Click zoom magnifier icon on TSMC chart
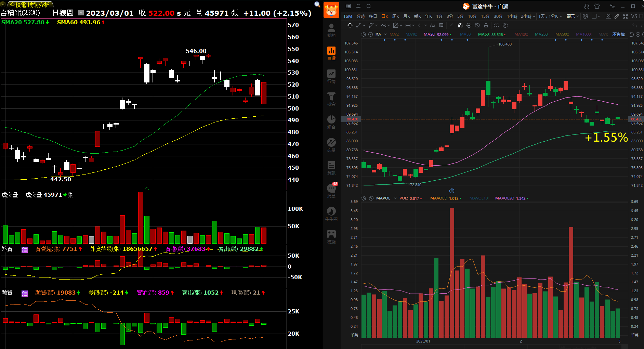 (317, 4)
